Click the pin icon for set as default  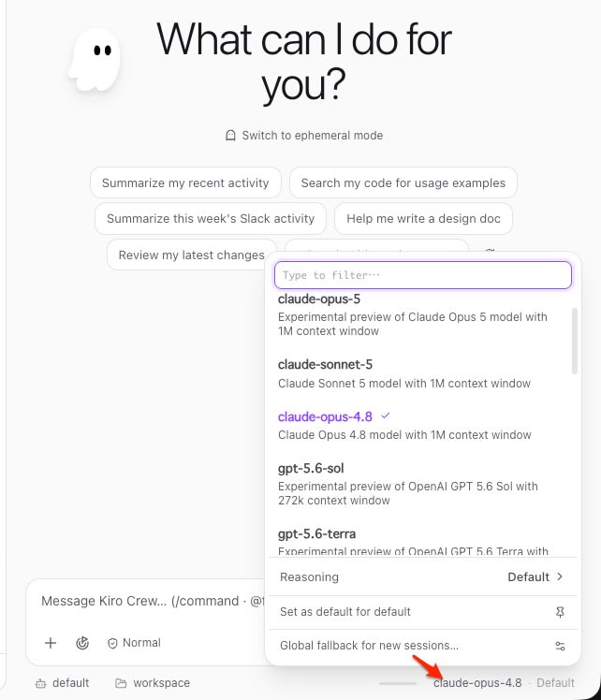point(560,612)
